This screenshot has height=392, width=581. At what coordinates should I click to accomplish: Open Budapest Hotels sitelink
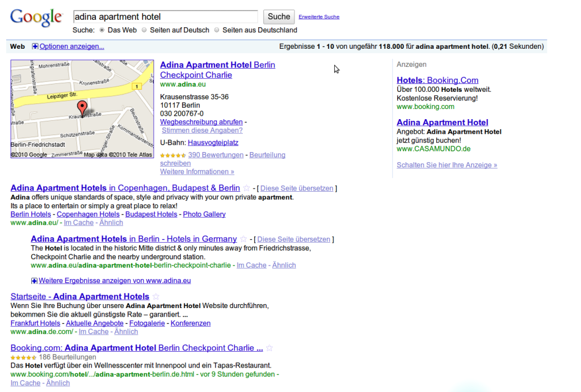151,214
